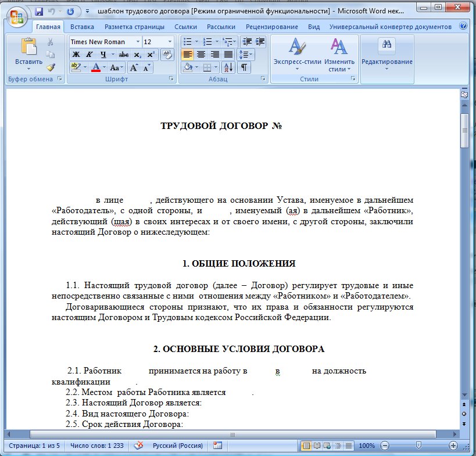Copy the selection to the clipboard
This screenshot has height=456, width=476.
[x=51, y=55]
